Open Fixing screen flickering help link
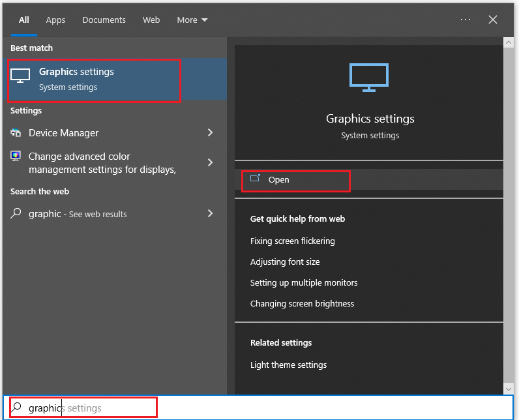519x420 pixels. [293, 241]
